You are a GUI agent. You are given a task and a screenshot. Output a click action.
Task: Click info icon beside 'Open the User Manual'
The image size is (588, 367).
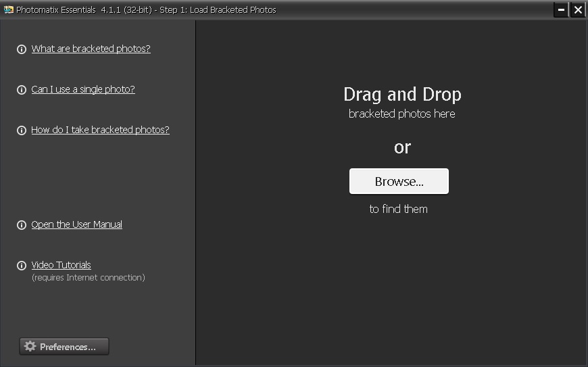coord(22,225)
